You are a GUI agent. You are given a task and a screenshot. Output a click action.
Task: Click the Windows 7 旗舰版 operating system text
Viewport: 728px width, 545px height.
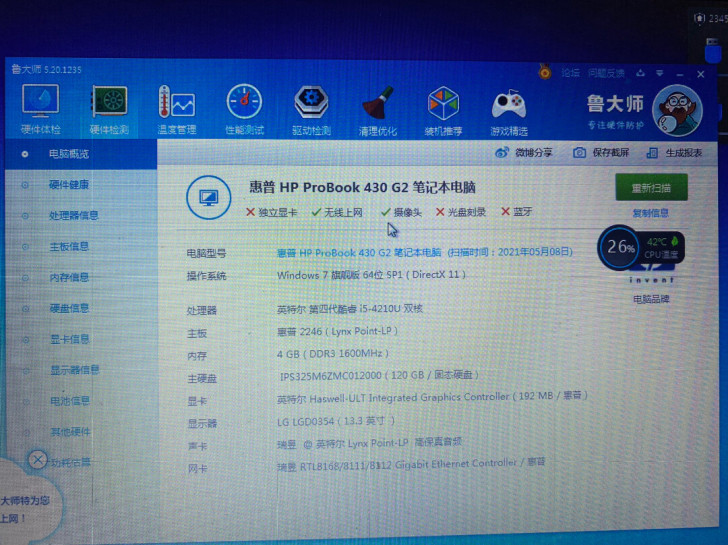(371, 275)
